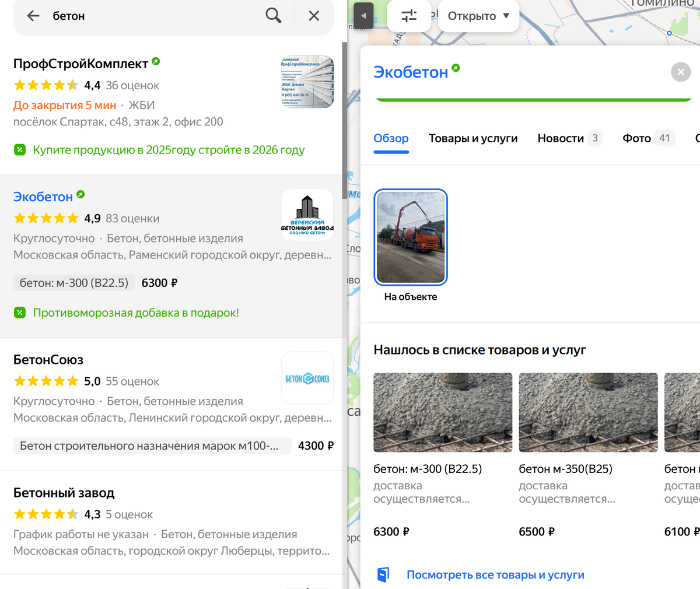Click Экобетон title in the card
This screenshot has width=700, height=589.
click(x=411, y=72)
